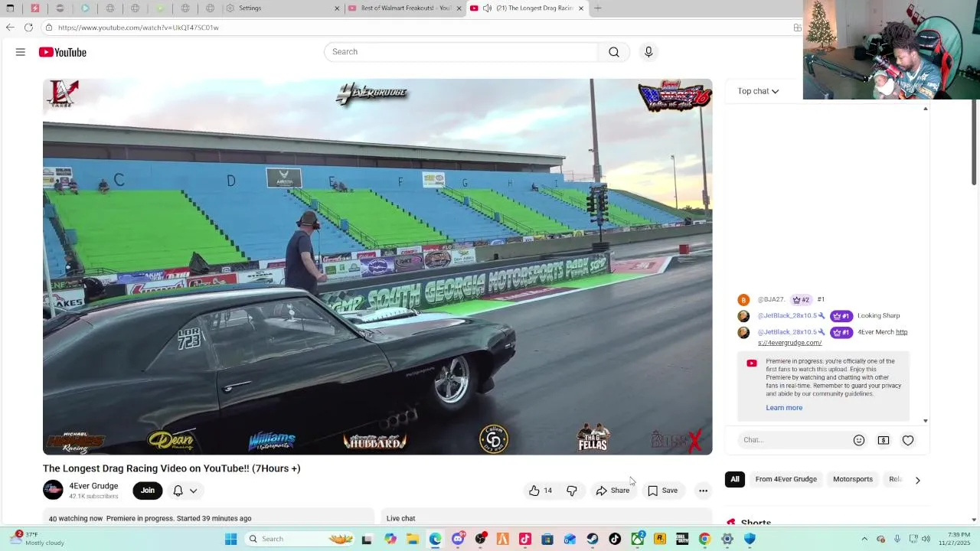Show hidden system tray icons chevron

(x=864, y=539)
